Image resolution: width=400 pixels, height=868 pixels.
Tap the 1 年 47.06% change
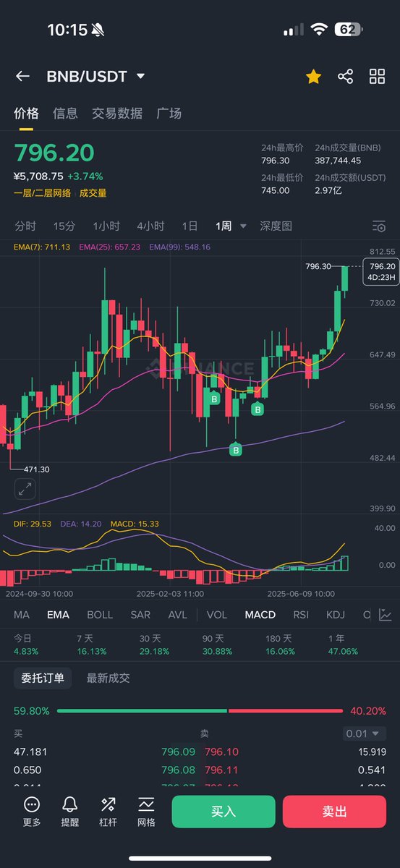coord(343,644)
